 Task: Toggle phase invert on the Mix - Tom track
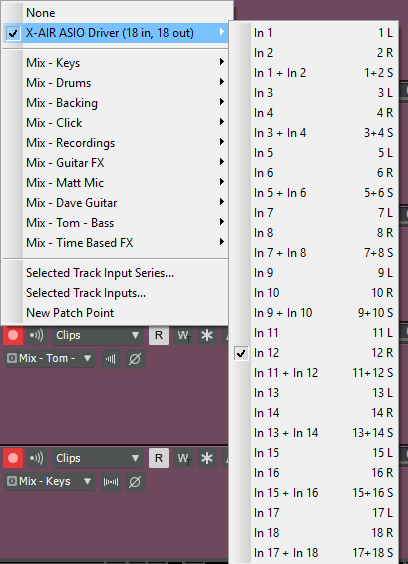tap(135, 359)
